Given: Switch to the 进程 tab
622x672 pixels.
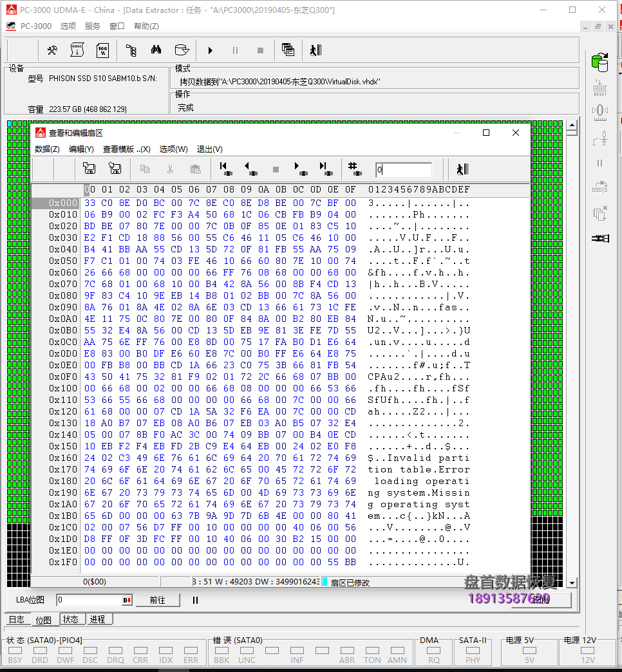Looking at the screenshot, I should click(98, 619).
